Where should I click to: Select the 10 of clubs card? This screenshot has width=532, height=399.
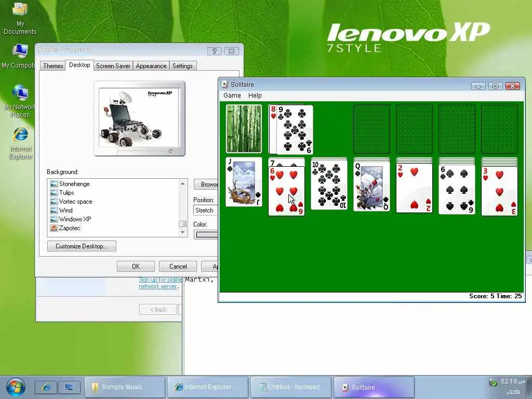click(329, 184)
